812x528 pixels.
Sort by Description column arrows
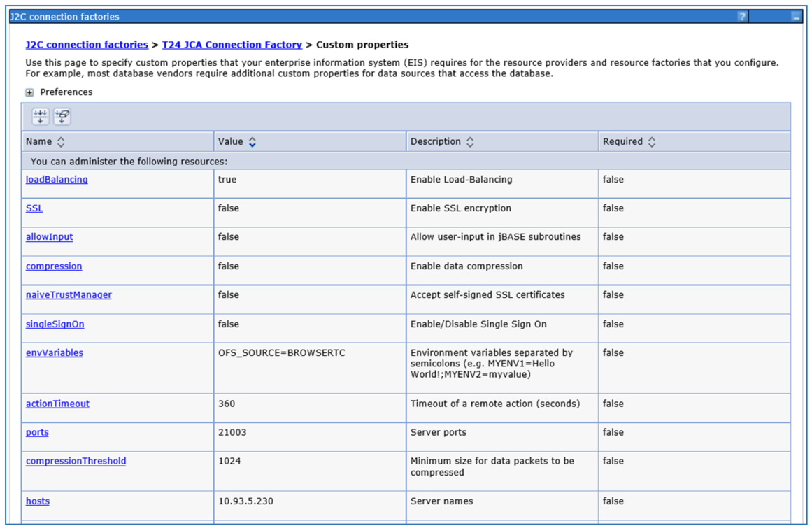470,142
